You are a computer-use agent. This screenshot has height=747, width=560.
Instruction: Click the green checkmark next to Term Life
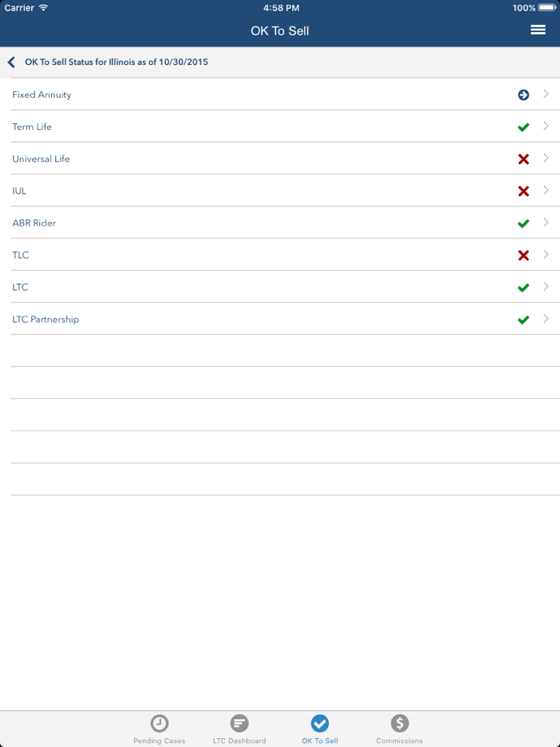[x=523, y=127]
